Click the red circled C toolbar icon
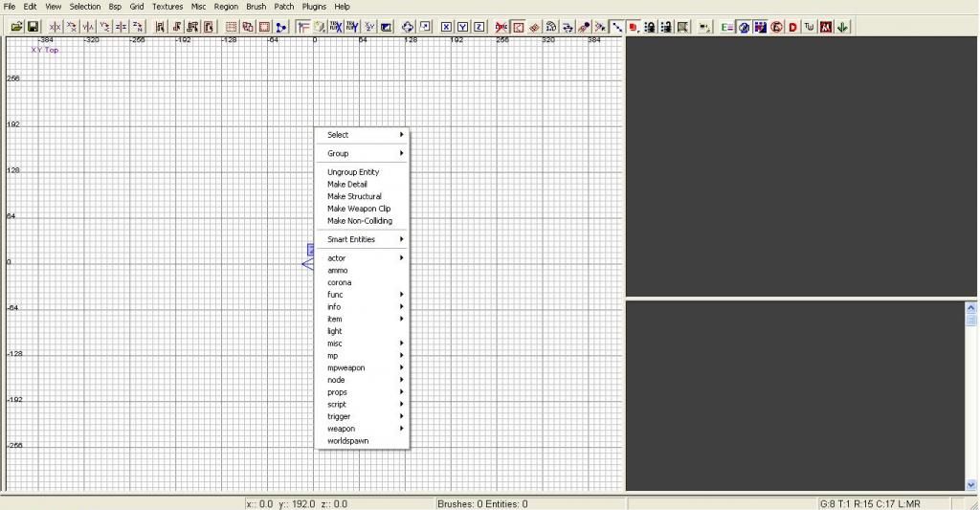The height and width of the screenshot is (510, 980). tap(777, 27)
